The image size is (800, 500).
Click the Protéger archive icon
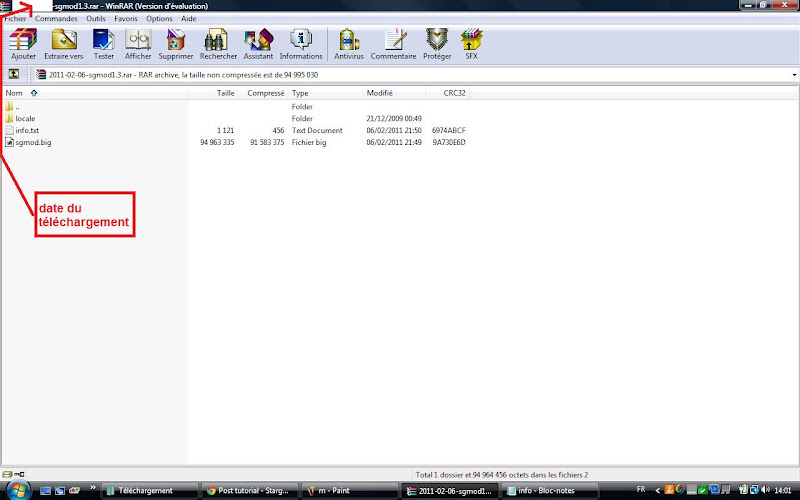[437, 44]
